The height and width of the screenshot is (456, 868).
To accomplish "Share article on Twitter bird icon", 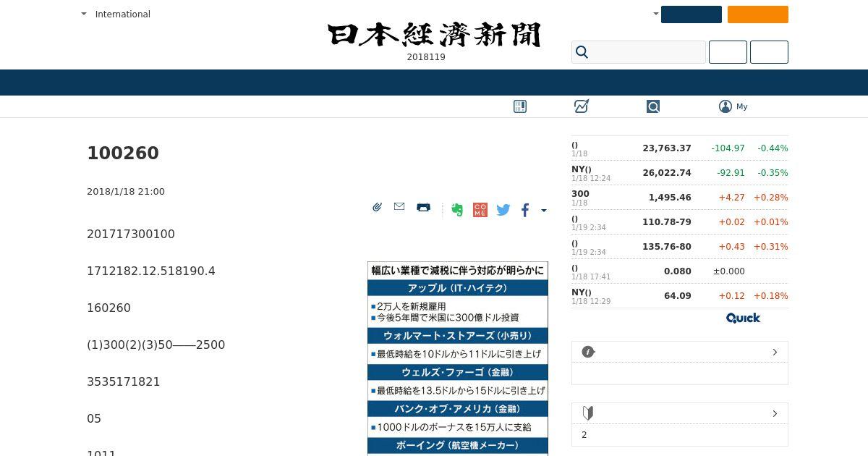I will tap(503, 210).
